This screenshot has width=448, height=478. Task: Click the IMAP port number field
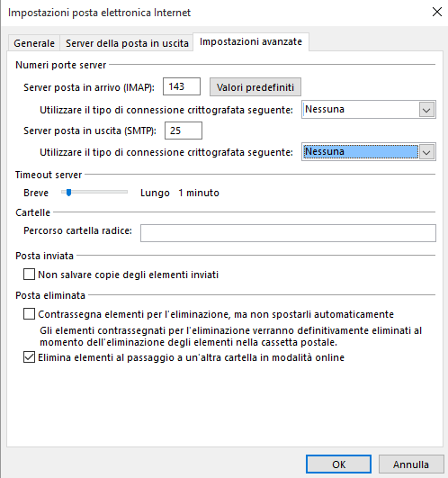182,86
